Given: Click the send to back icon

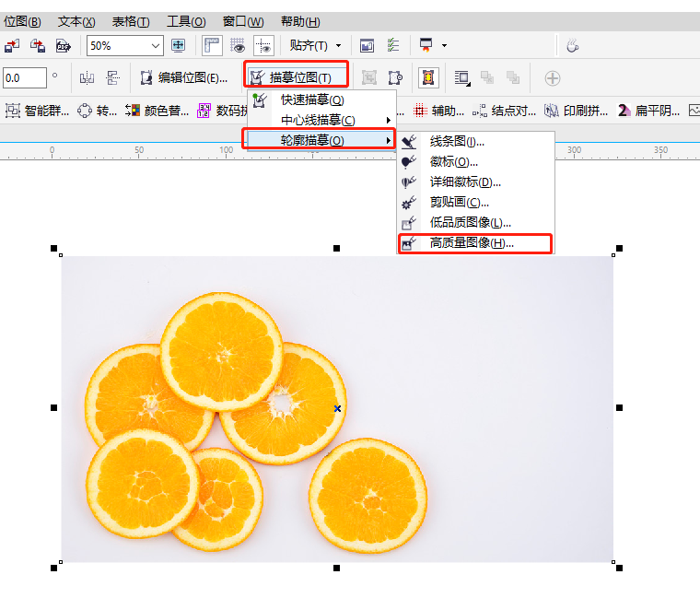Looking at the screenshot, I should pyautogui.click(x=513, y=78).
